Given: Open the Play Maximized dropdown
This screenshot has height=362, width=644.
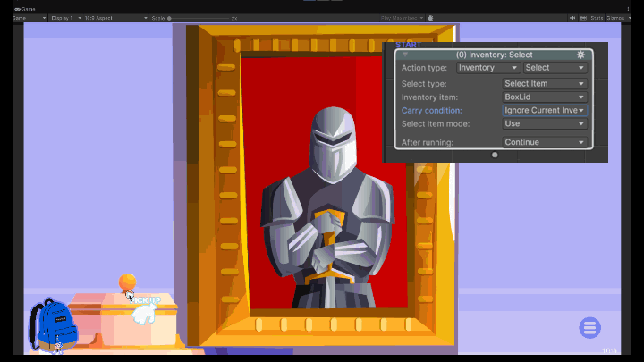Looking at the screenshot, I should coord(402,18).
